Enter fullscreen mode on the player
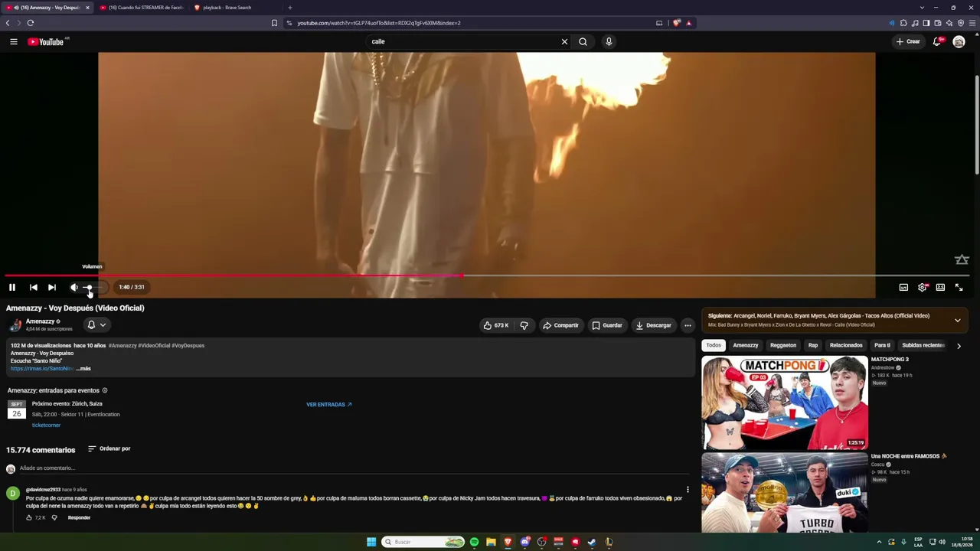 pos(959,287)
